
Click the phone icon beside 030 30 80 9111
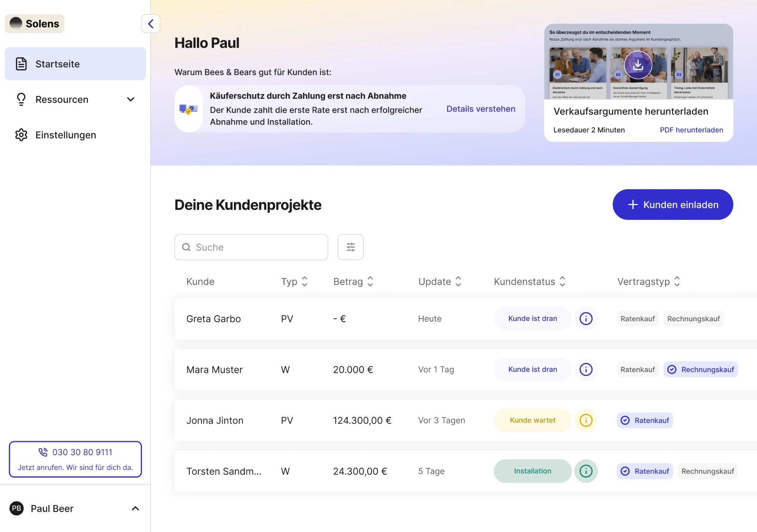(43, 452)
